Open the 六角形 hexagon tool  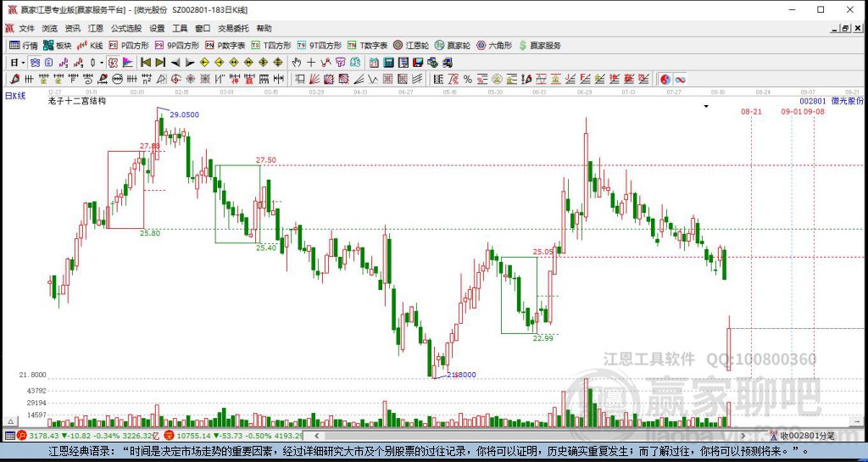coord(494,46)
